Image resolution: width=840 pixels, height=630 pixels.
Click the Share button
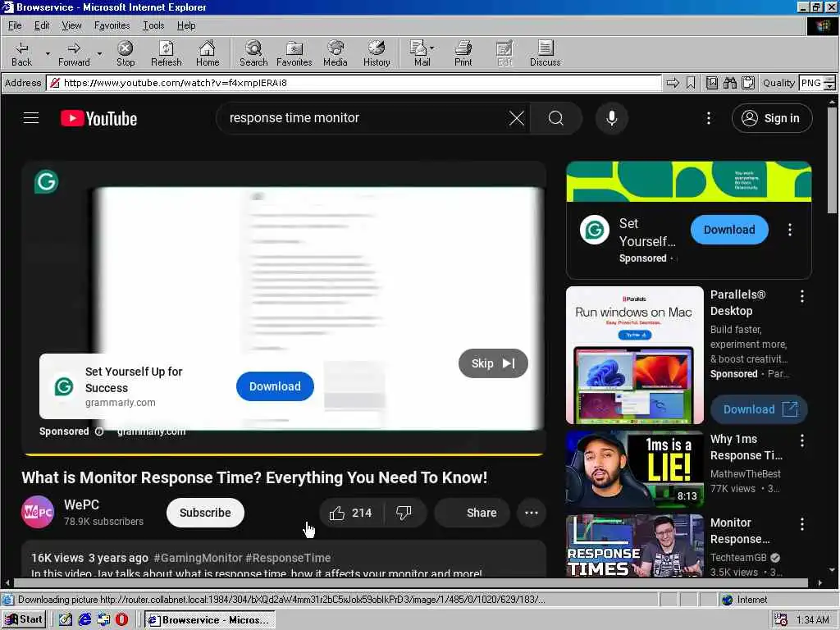[472, 513]
